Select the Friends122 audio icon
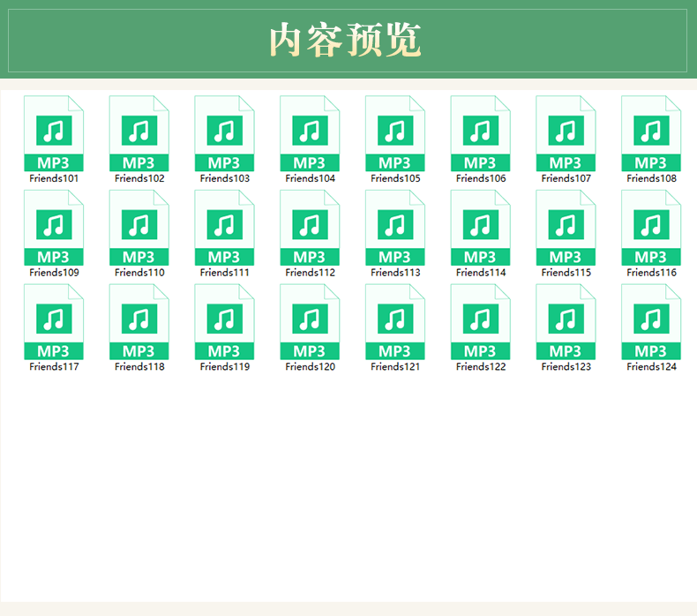 (x=481, y=322)
